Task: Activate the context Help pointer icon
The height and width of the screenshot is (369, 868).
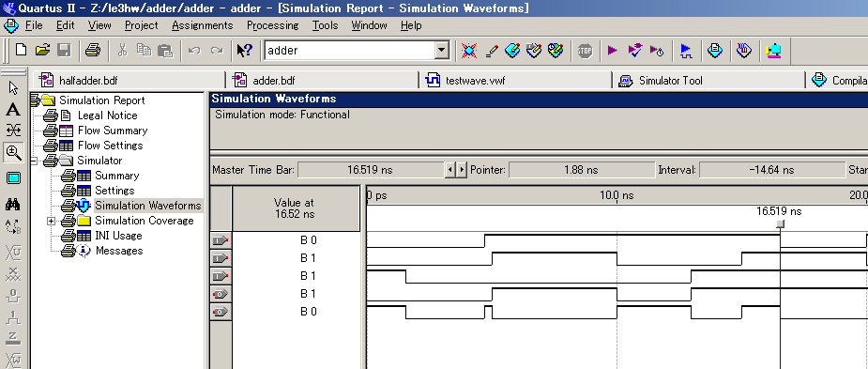Action: coord(244,51)
